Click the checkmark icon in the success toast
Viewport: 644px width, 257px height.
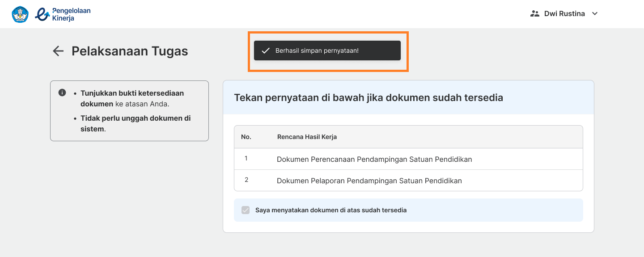pyautogui.click(x=266, y=51)
